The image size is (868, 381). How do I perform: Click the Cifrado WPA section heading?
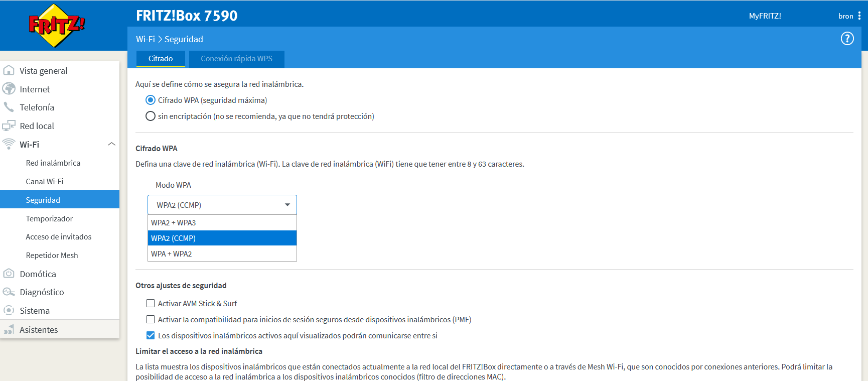coord(157,148)
